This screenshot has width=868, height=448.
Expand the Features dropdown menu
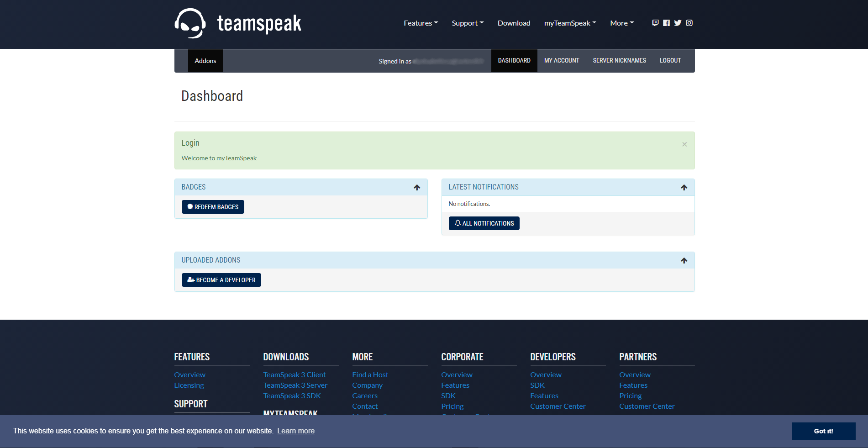point(421,23)
